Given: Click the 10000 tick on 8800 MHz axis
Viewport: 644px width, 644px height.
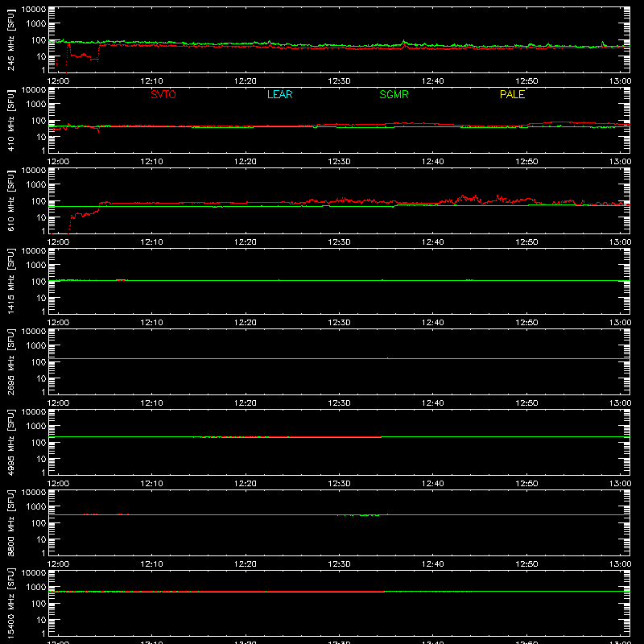Looking at the screenshot, I should [x=34, y=493].
